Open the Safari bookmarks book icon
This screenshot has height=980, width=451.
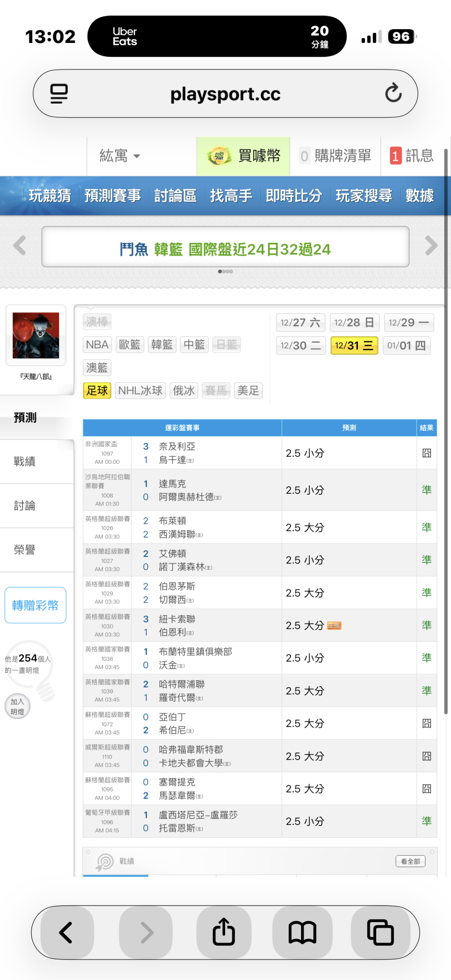coord(302,932)
